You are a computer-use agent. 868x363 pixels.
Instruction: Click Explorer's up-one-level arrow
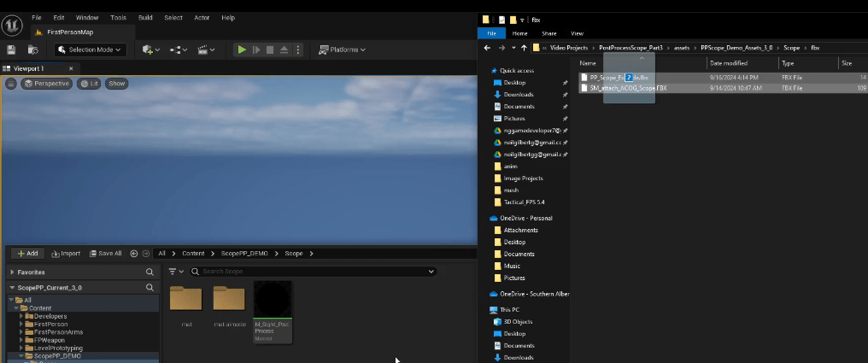click(524, 48)
